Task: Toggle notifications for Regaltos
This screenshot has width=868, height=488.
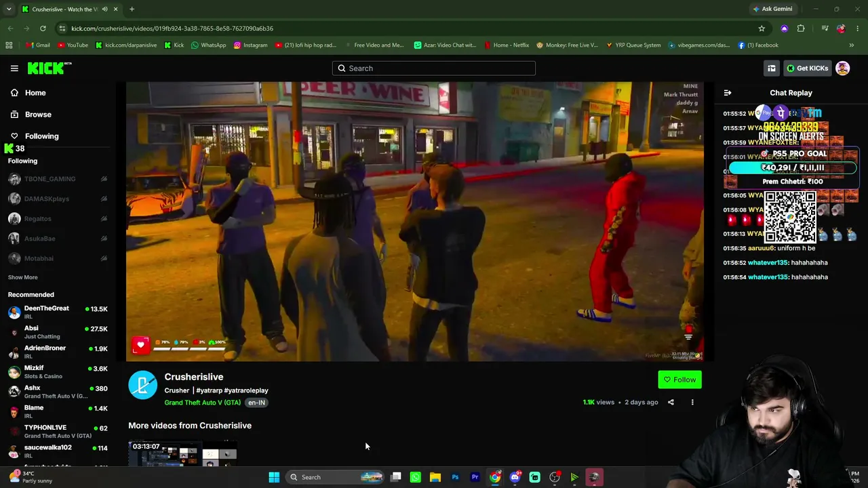Action: (104, 219)
